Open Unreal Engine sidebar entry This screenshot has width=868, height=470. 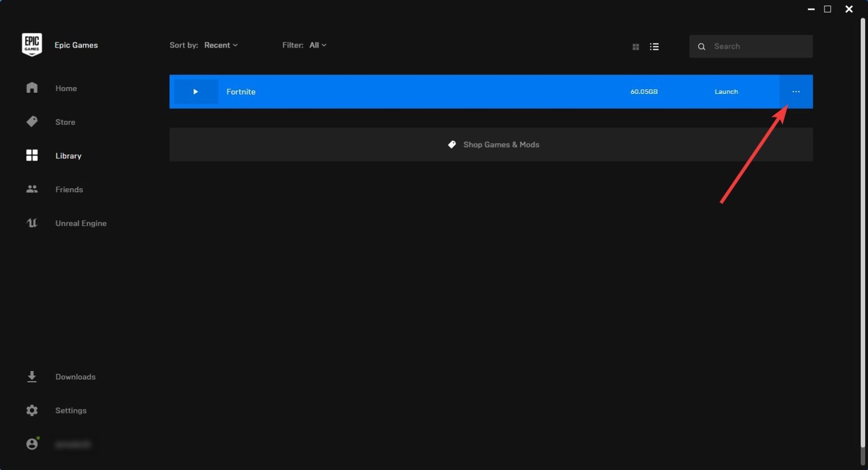coord(81,223)
